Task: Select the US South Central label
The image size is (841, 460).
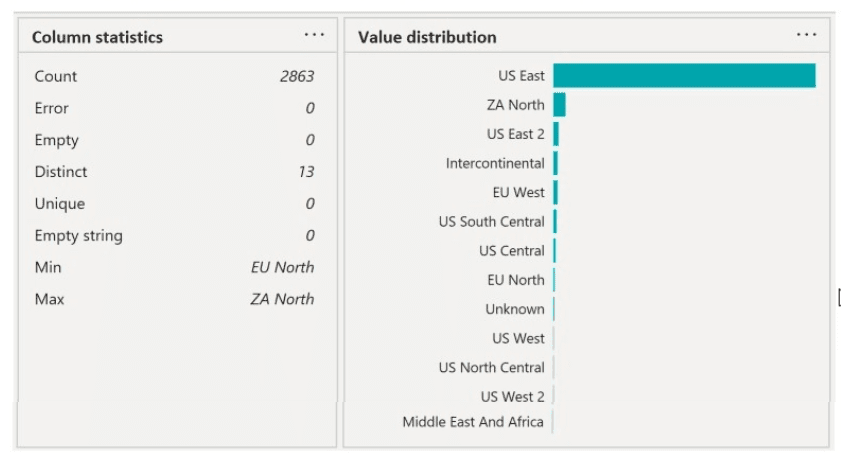Action: coord(491,222)
